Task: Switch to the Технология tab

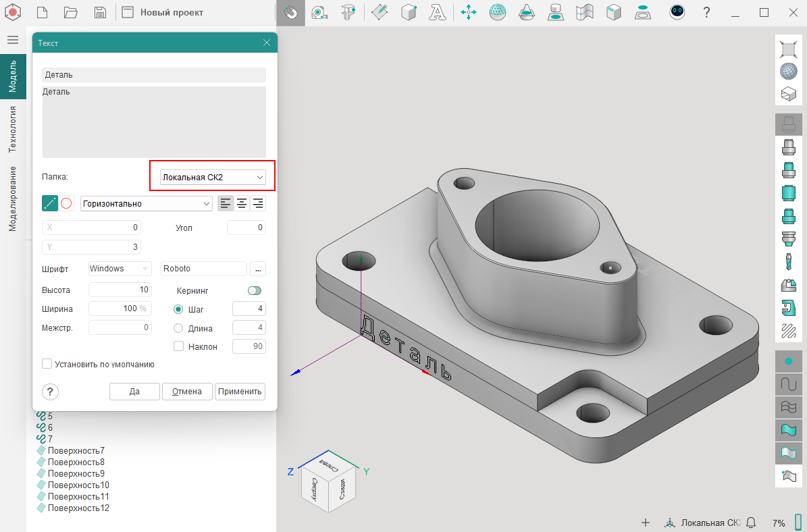Action: (12, 128)
